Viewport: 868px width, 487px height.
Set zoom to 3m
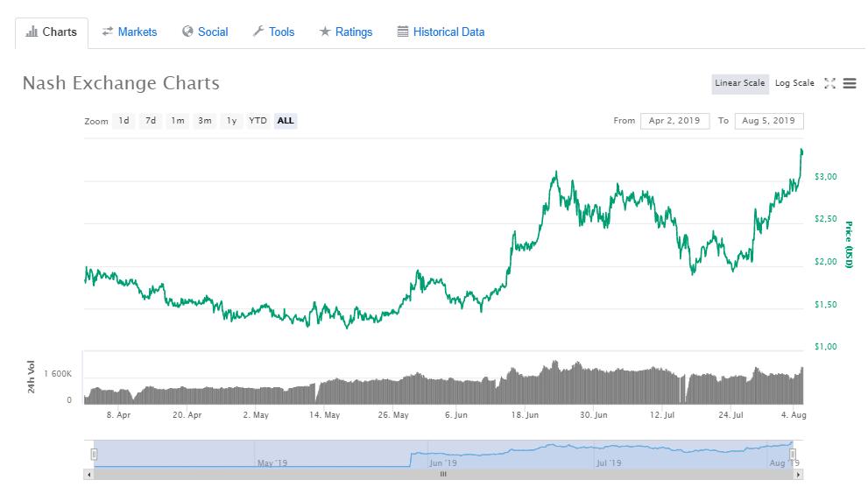[x=205, y=121]
